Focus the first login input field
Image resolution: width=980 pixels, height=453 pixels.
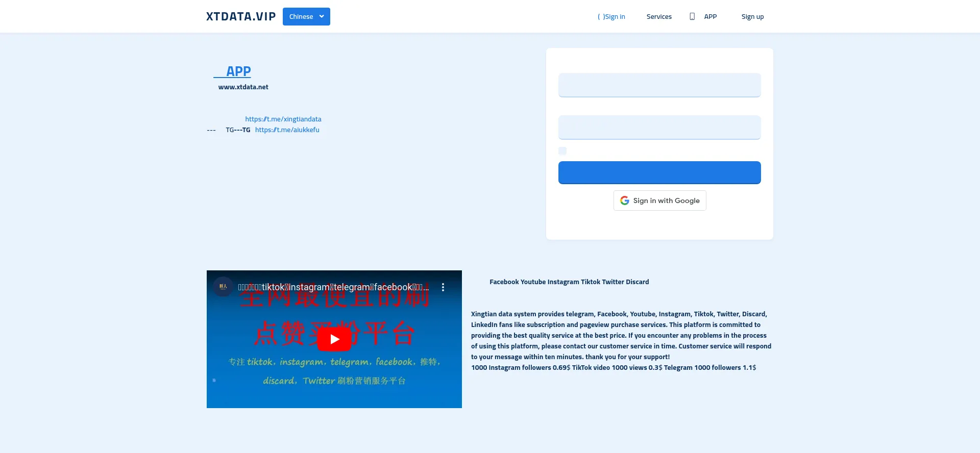click(x=659, y=85)
